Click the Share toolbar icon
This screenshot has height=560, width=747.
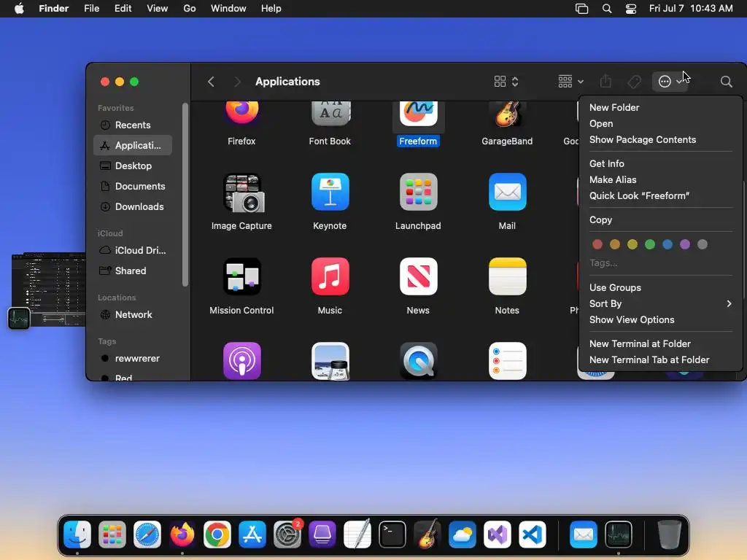(x=605, y=82)
